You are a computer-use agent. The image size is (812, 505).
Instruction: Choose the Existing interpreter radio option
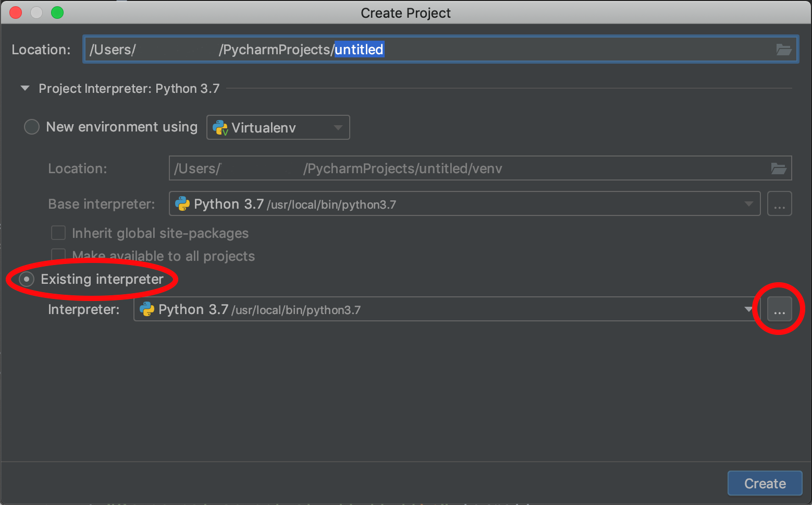coord(27,279)
